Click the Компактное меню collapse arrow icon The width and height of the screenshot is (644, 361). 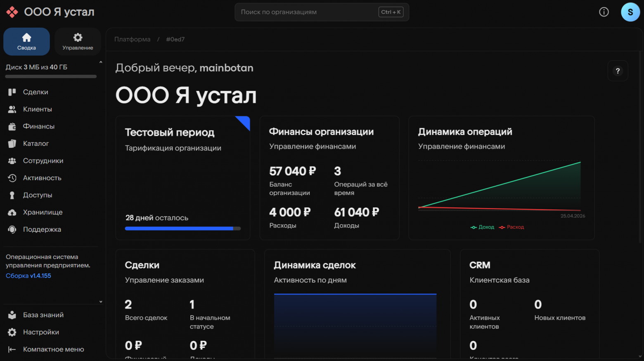12,349
